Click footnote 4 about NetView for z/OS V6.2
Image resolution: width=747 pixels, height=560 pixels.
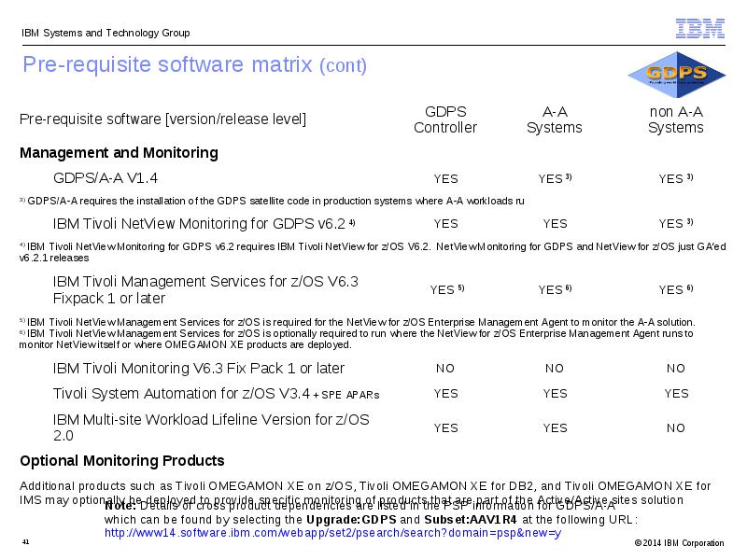[373, 252]
